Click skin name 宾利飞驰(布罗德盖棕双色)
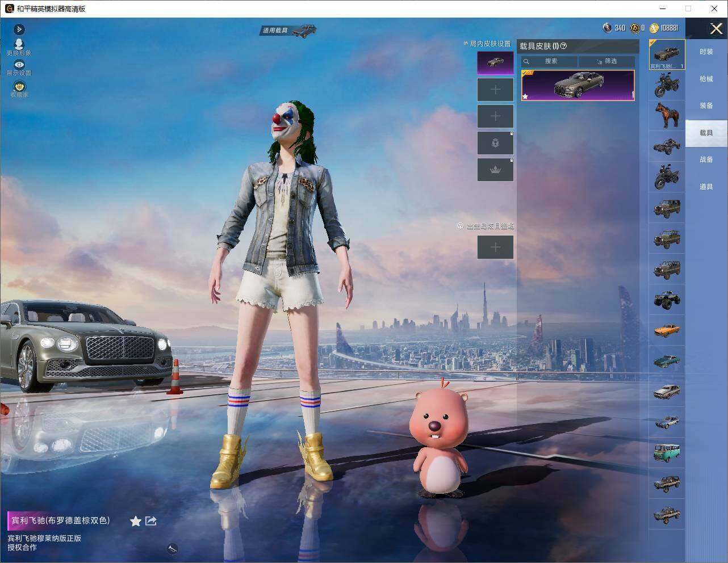This screenshot has width=728, height=563. (61, 520)
